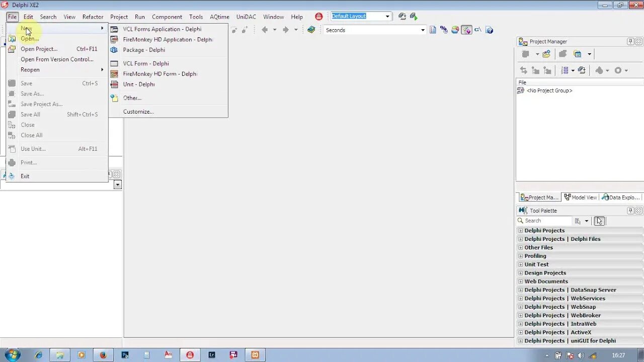Expand the Web Documents category
The width and height of the screenshot is (644, 362).
(x=521, y=282)
